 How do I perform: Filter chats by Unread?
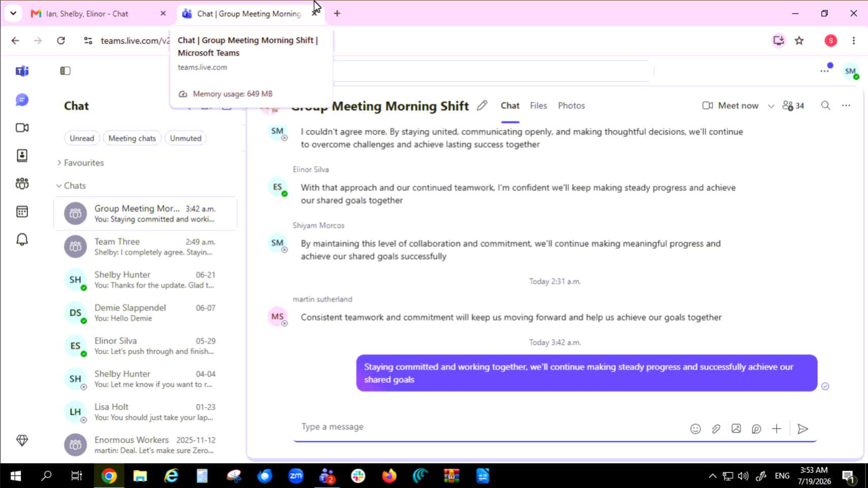(x=82, y=138)
